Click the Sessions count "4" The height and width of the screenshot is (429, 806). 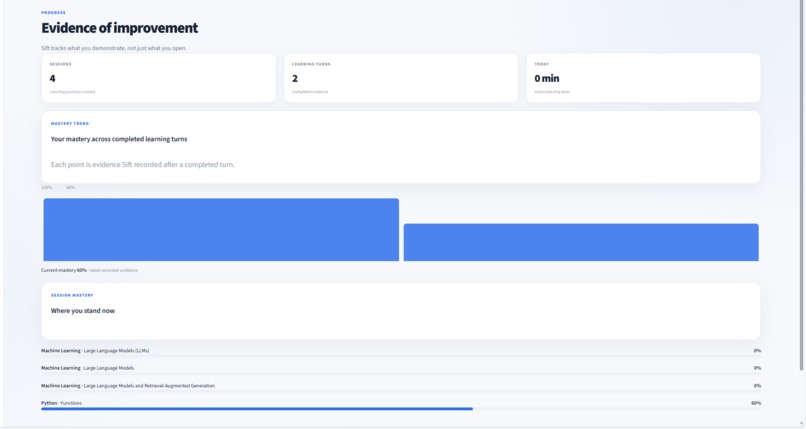(x=52, y=79)
